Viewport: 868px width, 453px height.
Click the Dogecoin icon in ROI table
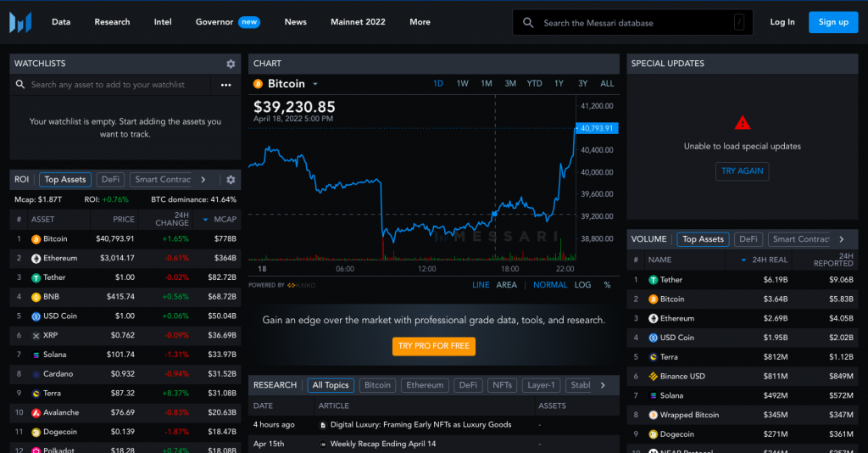tap(36, 432)
